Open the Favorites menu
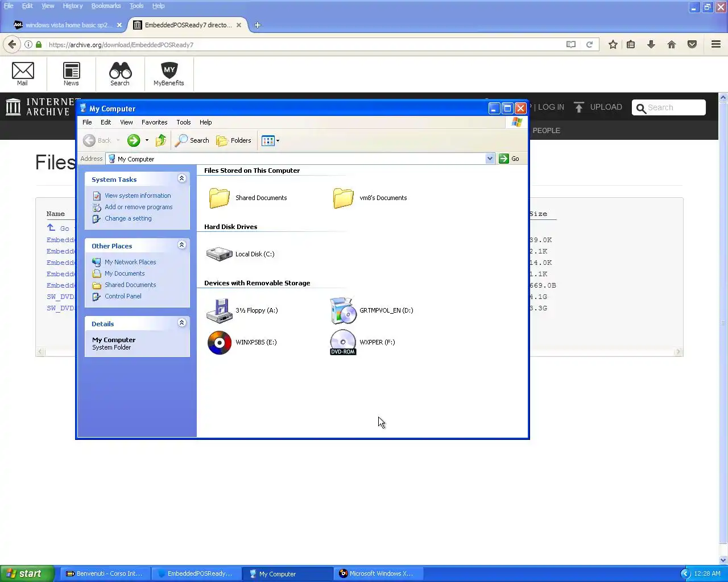This screenshot has width=728, height=582. point(155,122)
